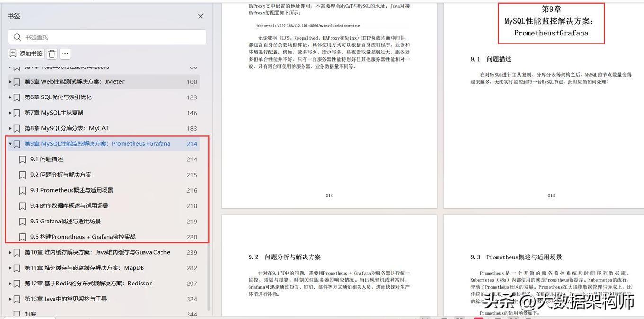
Task: Click bookmark icon beside 第6章 SQL优化
Action: (17, 97)
